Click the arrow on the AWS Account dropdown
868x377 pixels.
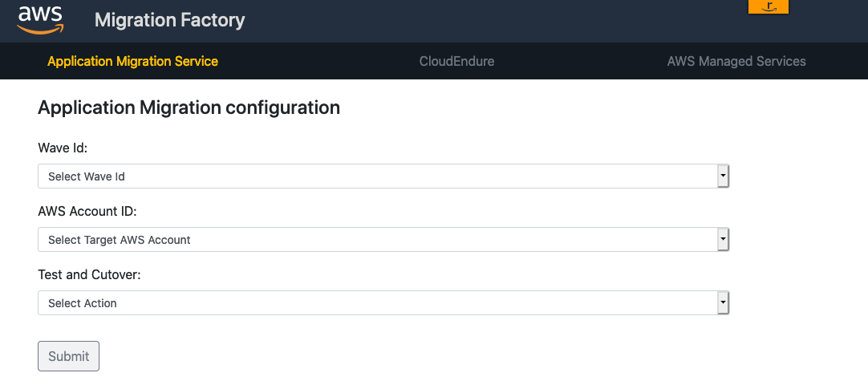[x=723, y=240]
